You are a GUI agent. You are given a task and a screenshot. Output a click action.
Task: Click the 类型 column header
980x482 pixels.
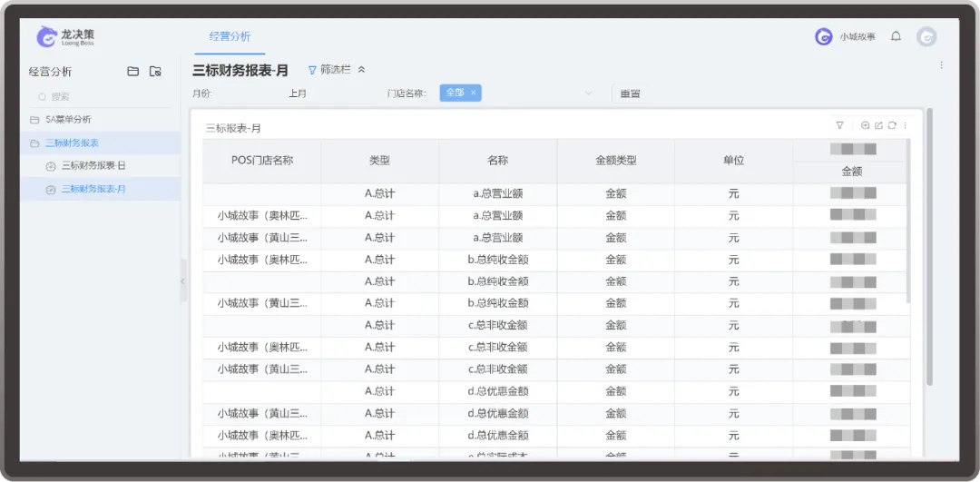tap(379, 161)
